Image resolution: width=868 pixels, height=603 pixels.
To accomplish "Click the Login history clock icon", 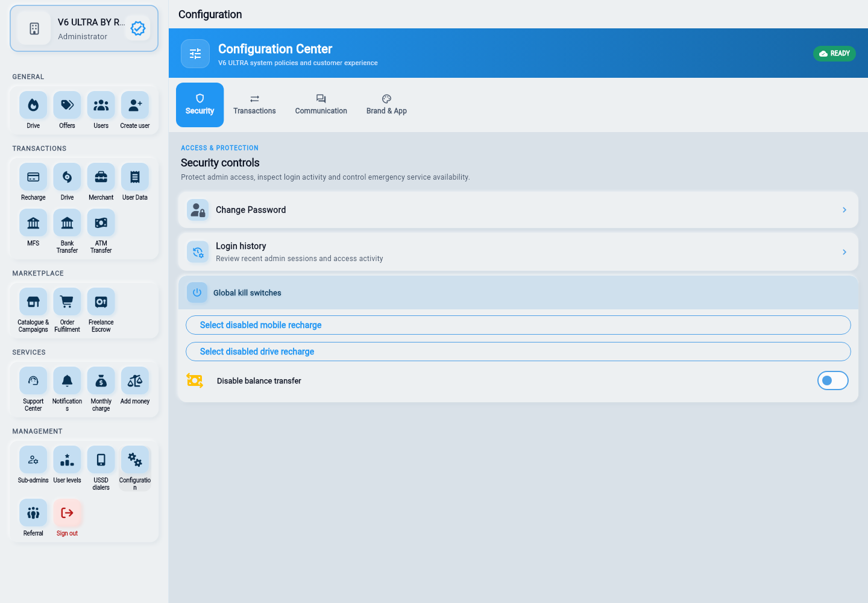I will [198, 252].
